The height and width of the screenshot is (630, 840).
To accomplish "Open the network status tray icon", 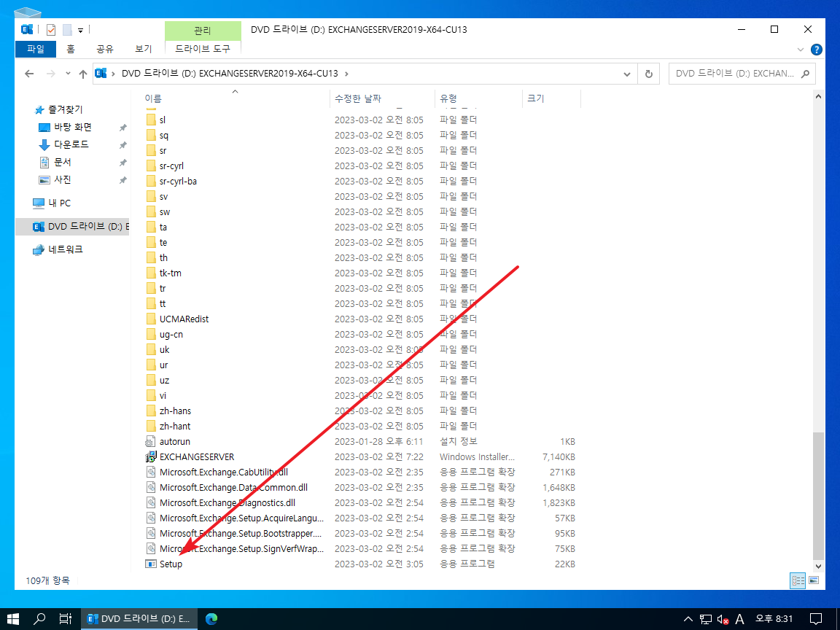I will pyautogui.click(x=706, y=619).
